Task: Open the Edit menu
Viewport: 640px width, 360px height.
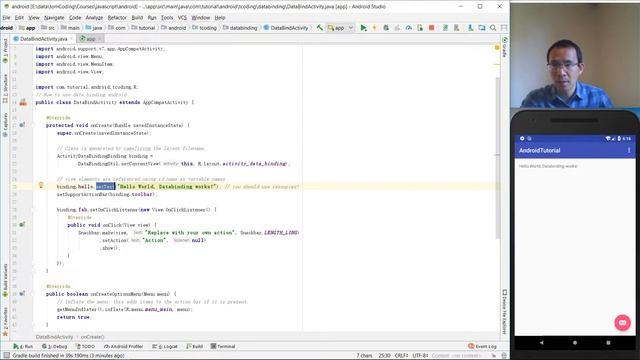Action: click(19, 18)
